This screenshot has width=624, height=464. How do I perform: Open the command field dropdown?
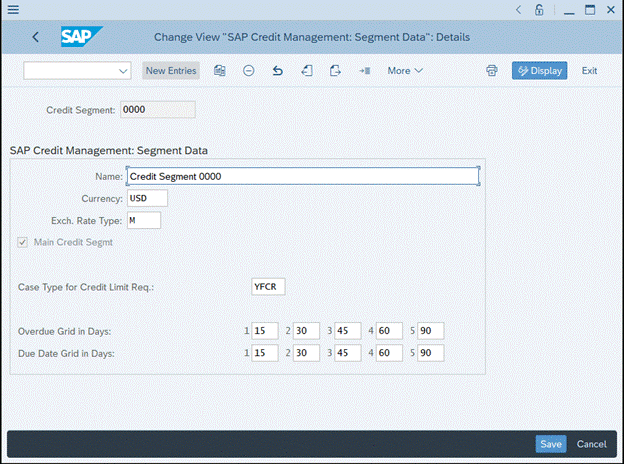124,71
